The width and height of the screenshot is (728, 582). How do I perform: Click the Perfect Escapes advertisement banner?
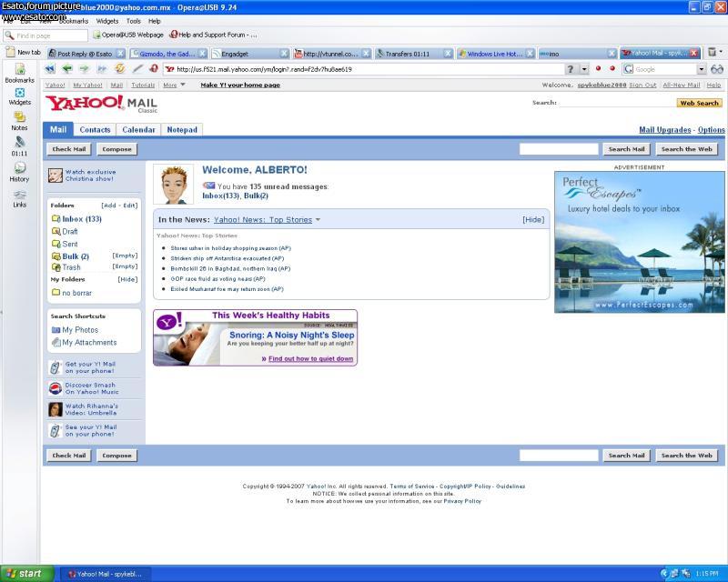click(x=640, y=242)
